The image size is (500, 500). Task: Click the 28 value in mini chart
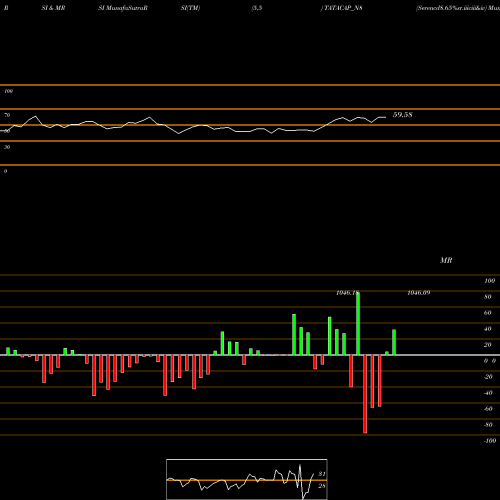click(x=322, y=486)
